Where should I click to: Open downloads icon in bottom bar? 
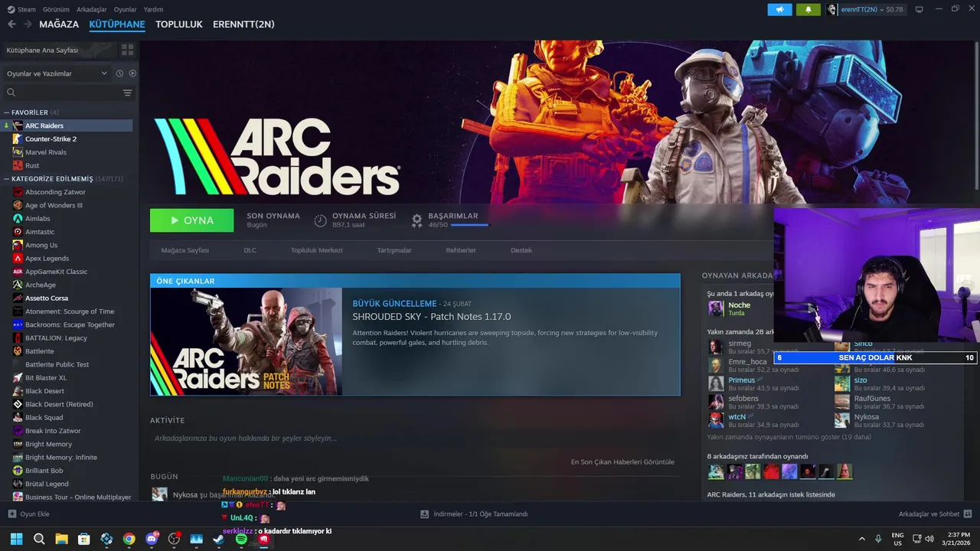[425, 514]
